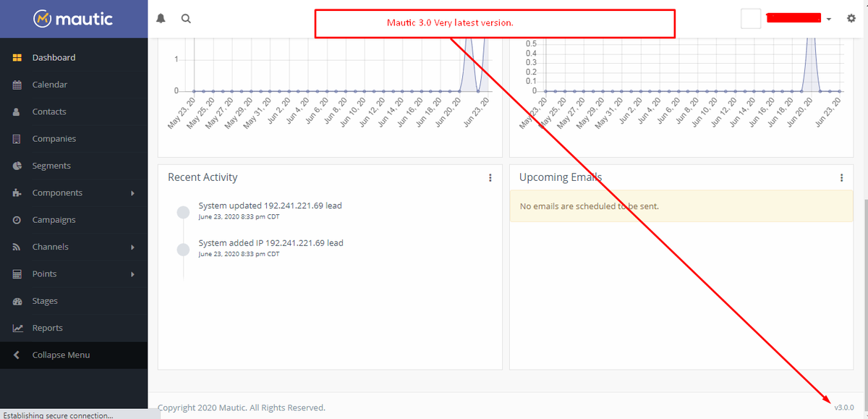Screen dimensions: 868x419
Task: Click the Channels RSS icon
Action: click(17, 247)
